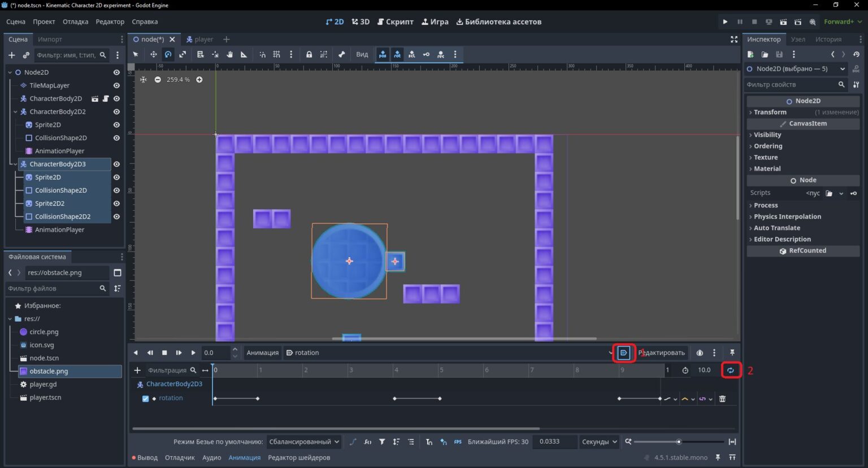
Task: Go to previous object in inspector history
Action: [x=832, y=54]
